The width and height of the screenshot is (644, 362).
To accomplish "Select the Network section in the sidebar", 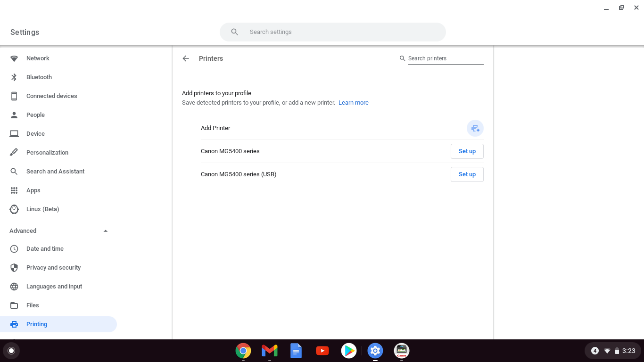I will click(38, 58).
